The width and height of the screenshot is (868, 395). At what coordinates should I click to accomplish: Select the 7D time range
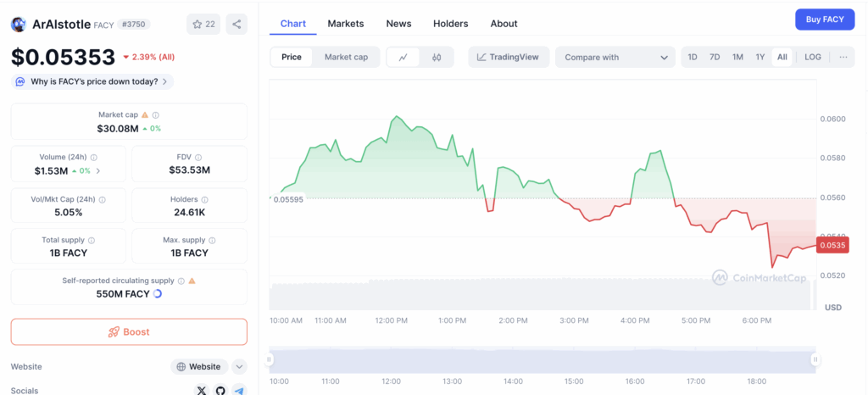[x=715, y=58]
